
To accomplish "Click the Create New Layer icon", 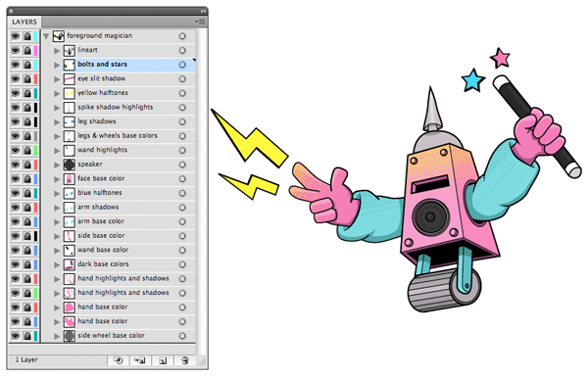I will pyautogui.click(x=163, y=360).
